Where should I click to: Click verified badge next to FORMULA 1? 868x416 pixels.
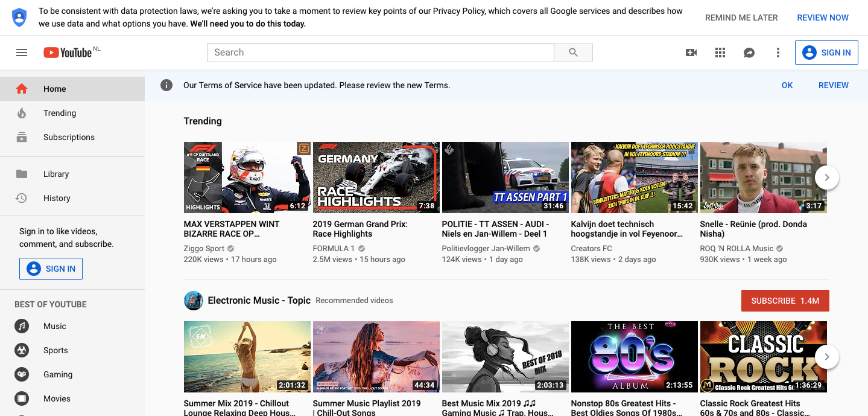coord(362,249)
